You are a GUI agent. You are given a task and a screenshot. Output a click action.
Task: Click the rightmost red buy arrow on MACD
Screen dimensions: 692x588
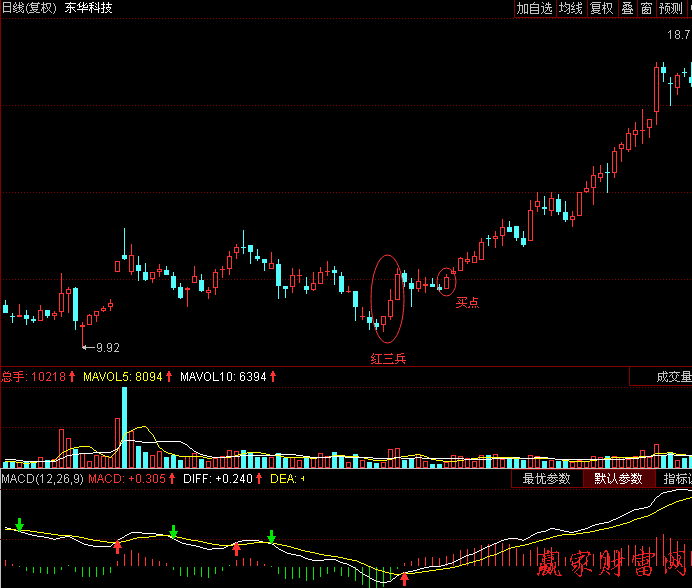click(x=405, y=578)
